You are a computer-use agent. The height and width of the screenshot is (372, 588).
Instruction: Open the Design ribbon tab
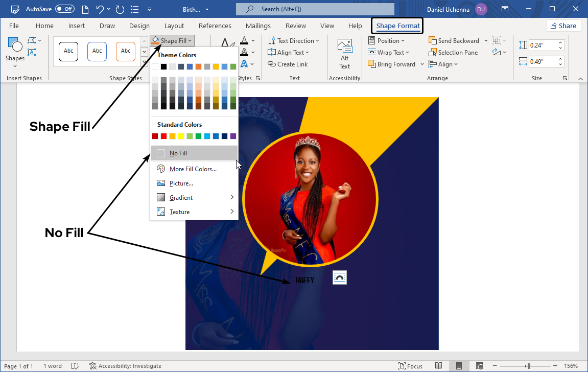tap(139, 26)
